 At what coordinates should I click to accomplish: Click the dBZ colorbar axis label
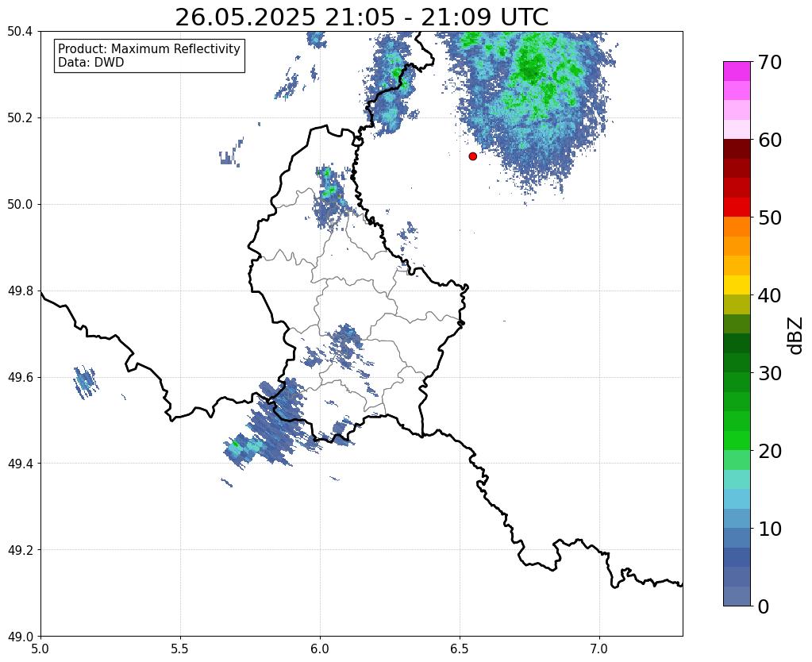[796, 335]
